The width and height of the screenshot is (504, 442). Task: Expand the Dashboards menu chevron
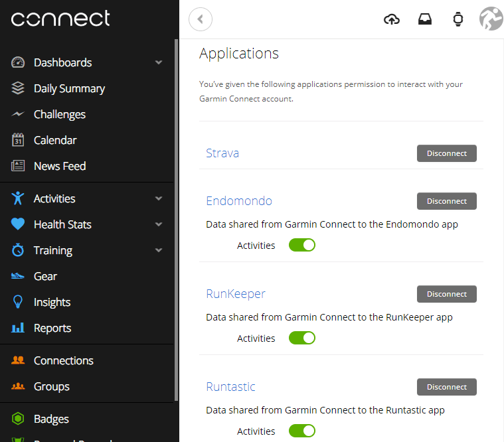(x=159, y=62)
